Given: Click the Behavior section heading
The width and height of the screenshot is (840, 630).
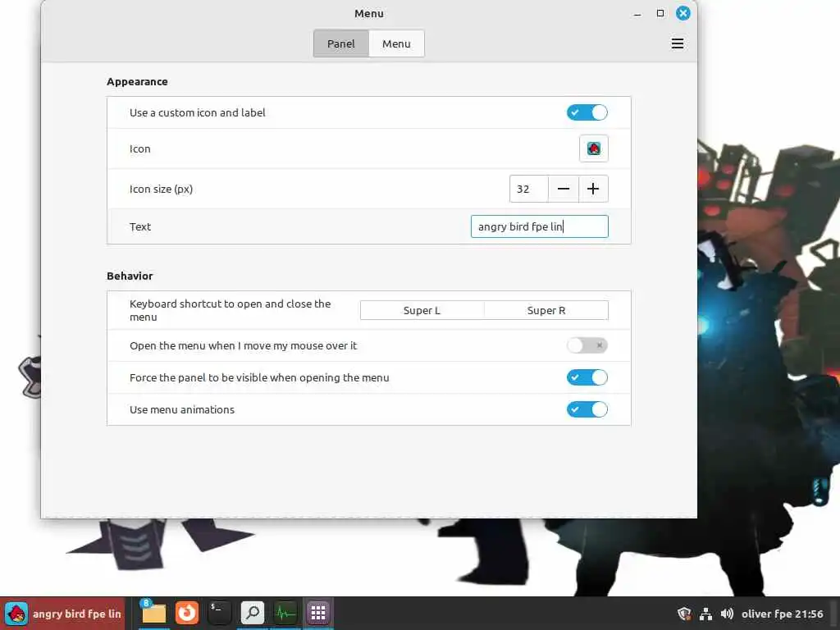Looking at the screenshot, I should point(130,276).
